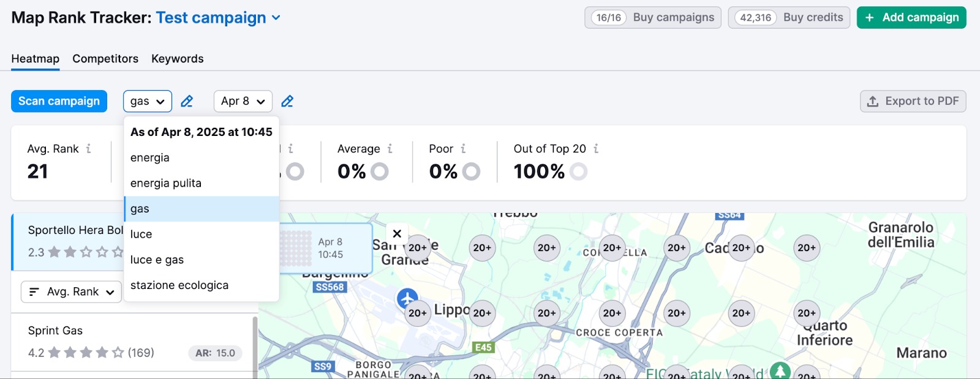Click info icon next to Poor metric
Image resolution: width=980 pixels, height=379 pixels.
[x=464, y=149]
